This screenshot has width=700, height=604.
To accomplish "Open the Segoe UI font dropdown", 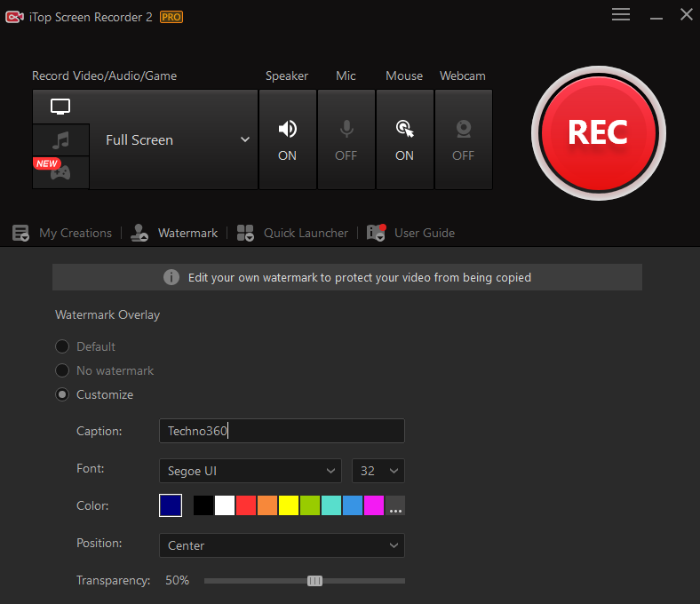I will click(x=250, y=470).
